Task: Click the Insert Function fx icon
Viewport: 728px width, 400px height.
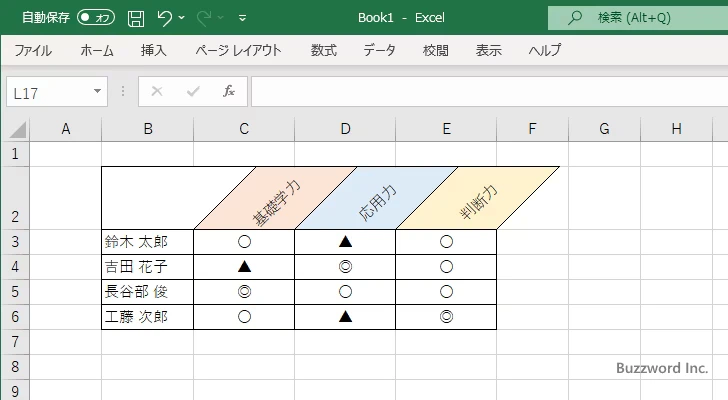Action: (x=228, y=91)
